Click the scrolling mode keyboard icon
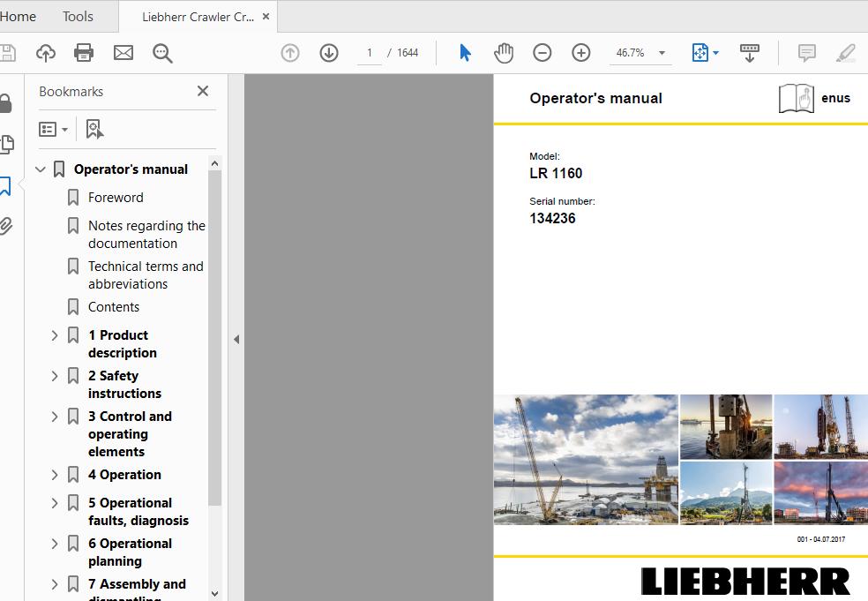Screen dimensions: 868x601 pyautogui.click(x=750, y=53)
